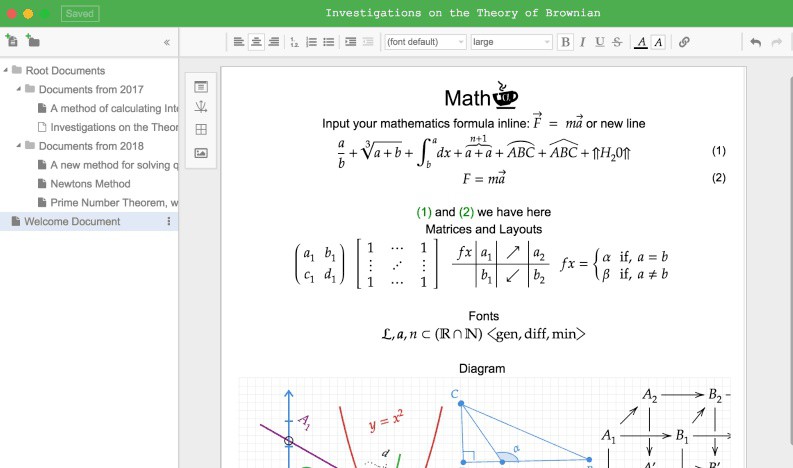Screen dimensions: 793x468
Task: Insert a hyperlink with the link icon
Action: coord(684,42)
